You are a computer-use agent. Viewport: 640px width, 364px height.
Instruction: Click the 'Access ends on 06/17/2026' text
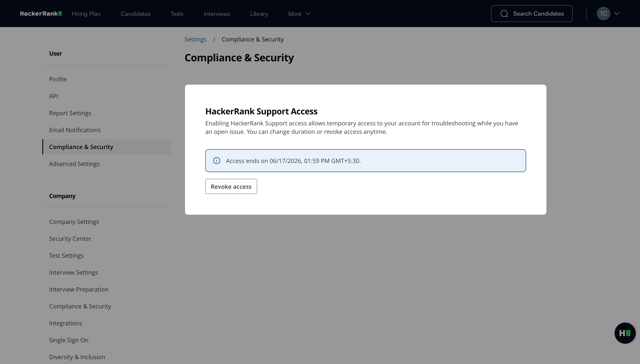[x=293, y=161]
